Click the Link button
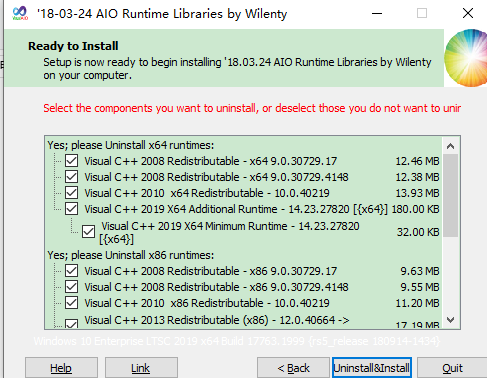This screenshot has height=378, width=487. tap(141, 368)
